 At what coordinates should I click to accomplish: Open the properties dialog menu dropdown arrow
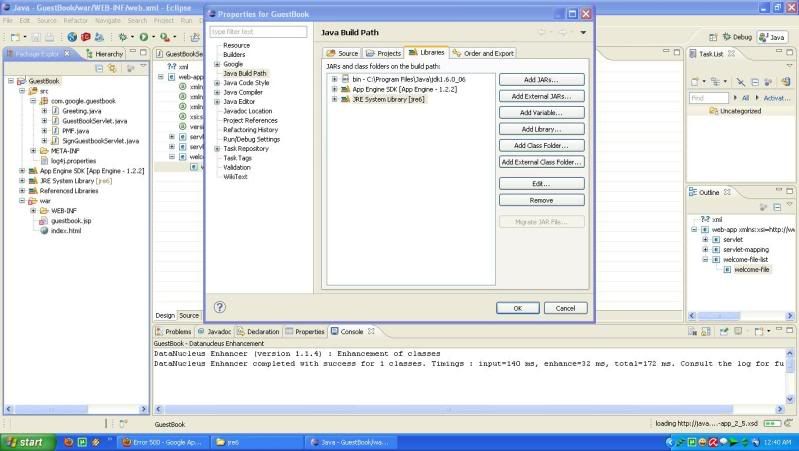click(x=582, y=32)
